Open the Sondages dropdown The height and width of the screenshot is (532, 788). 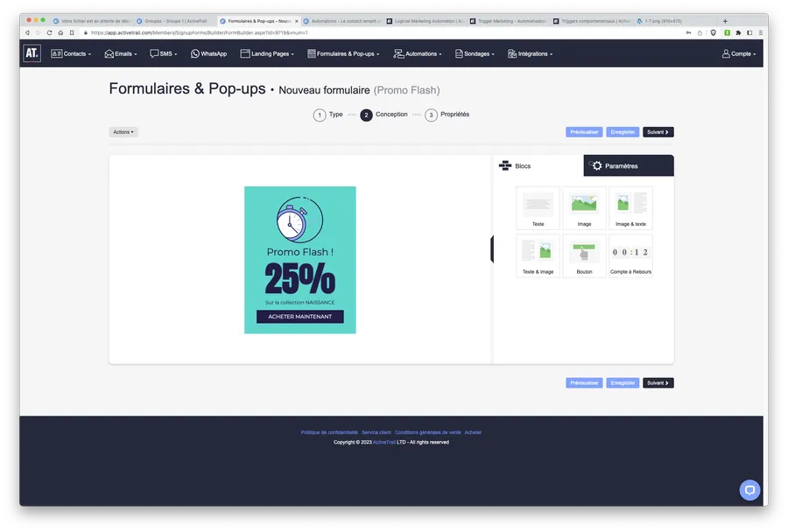475,53
